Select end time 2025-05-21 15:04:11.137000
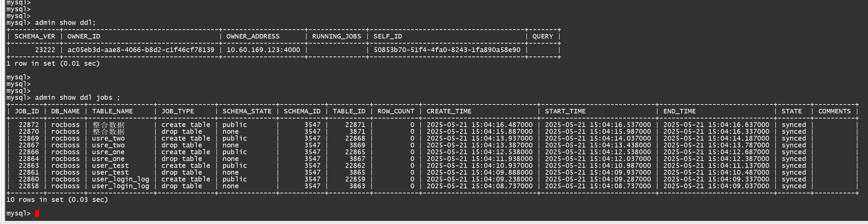Image resolution: width=868 pixels, height=224 pixels. (x=716, y=166)
